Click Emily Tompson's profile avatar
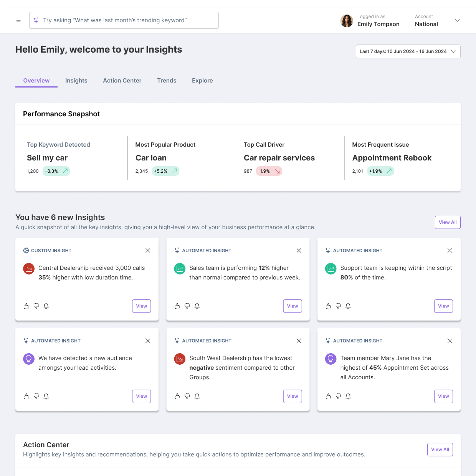Image resolution: width=476 pixels, height=476 pixels. [347, 21]
